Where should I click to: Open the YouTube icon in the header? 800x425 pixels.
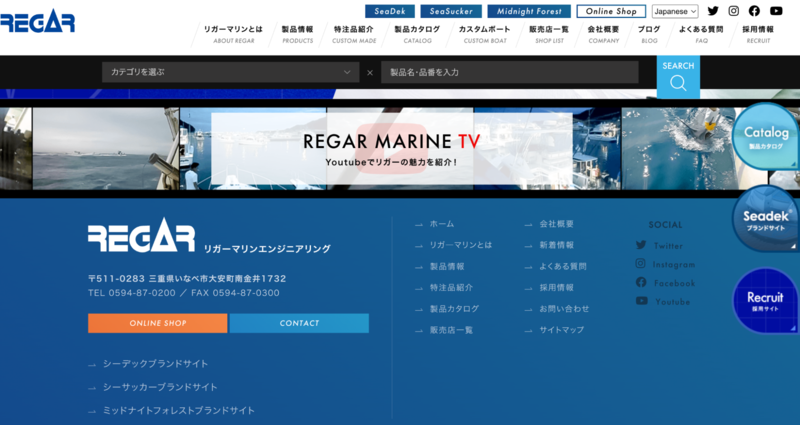pos(776,11)
